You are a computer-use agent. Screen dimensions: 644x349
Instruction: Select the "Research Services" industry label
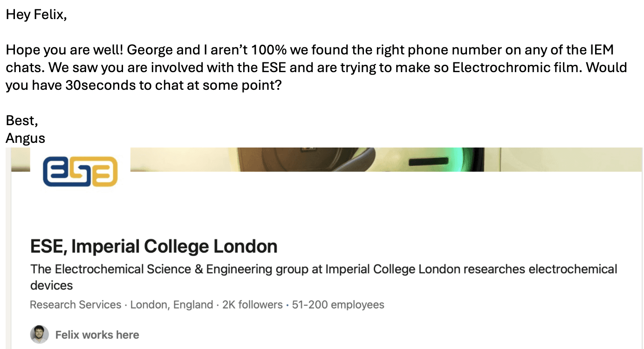75,305
